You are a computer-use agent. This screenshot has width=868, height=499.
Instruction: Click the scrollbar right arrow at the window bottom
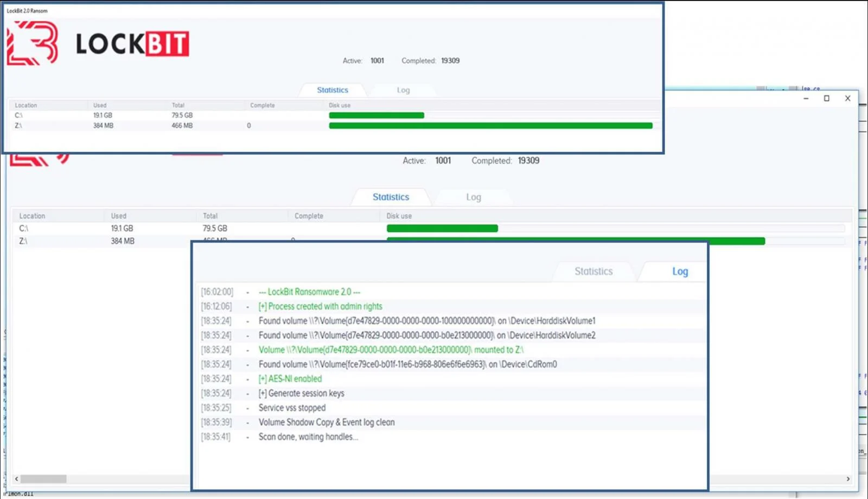848,479
